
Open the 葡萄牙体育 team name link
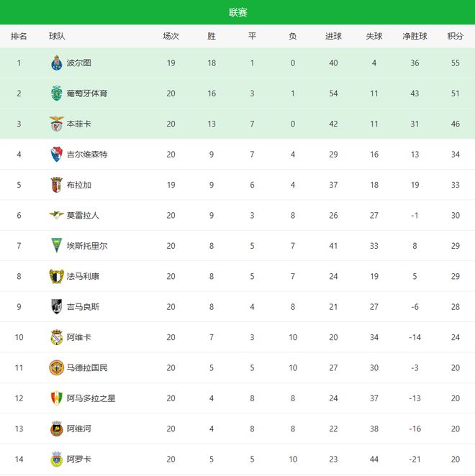coord(87,93)
